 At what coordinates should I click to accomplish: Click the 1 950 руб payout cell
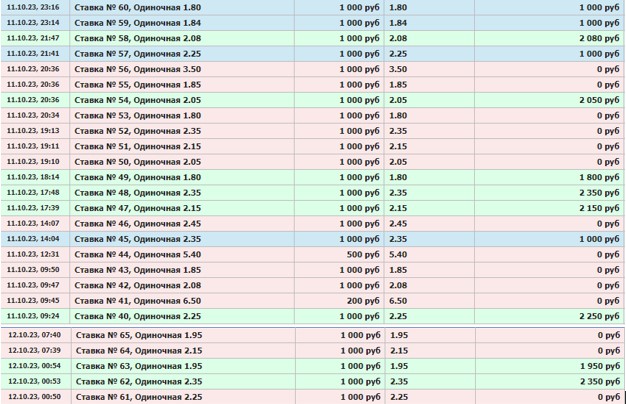coord(597,366)
